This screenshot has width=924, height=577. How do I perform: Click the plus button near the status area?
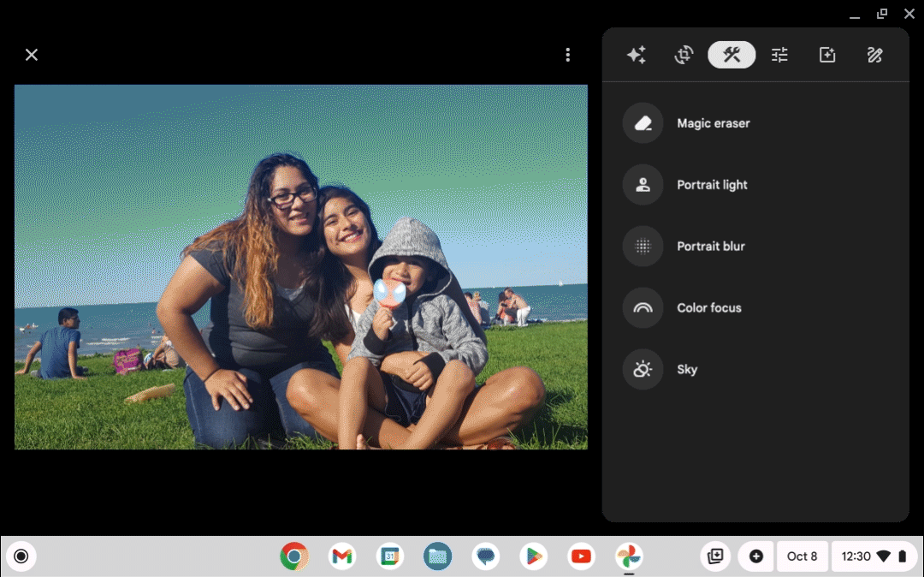point(756,556)
